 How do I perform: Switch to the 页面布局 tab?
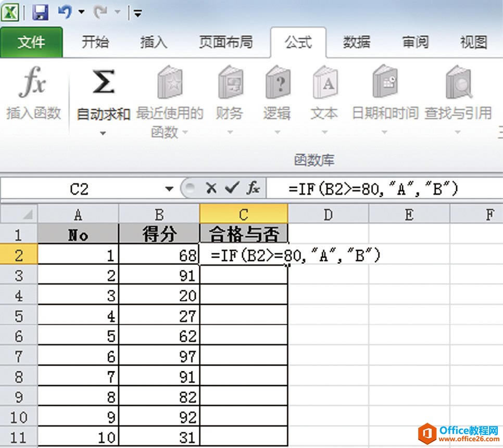tap(226, 42)
